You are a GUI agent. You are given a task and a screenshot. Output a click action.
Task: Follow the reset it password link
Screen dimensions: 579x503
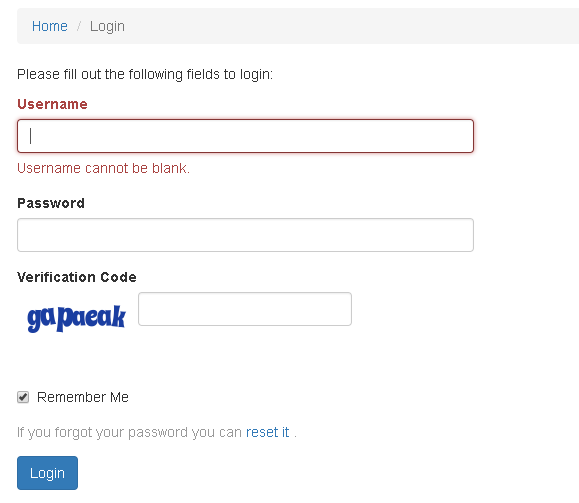pos(267,432)
